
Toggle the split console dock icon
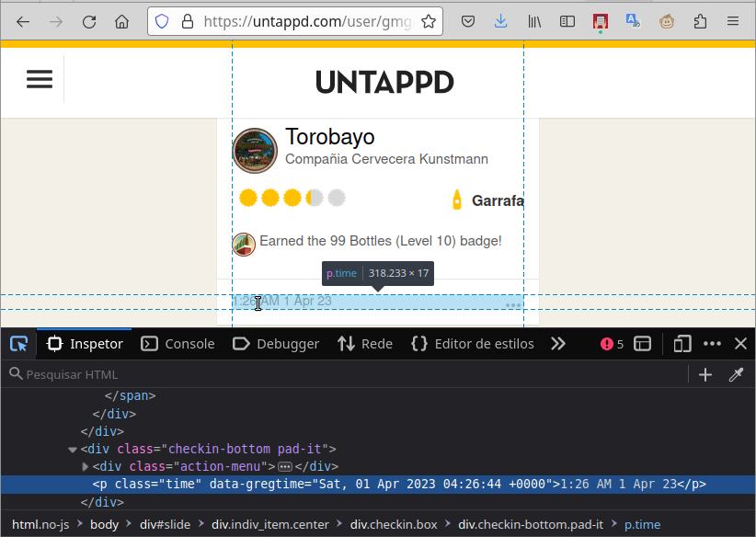coord(643,343)
